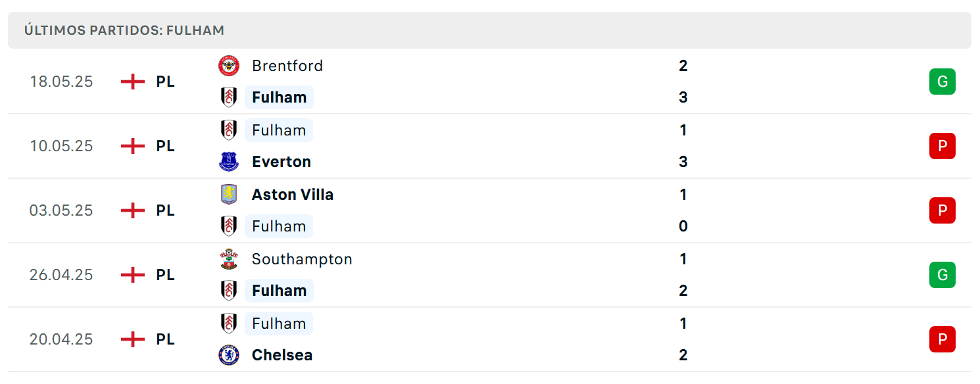Click the Everton club crest
Screen dimensions: 980x384
(x=229, y=162)
